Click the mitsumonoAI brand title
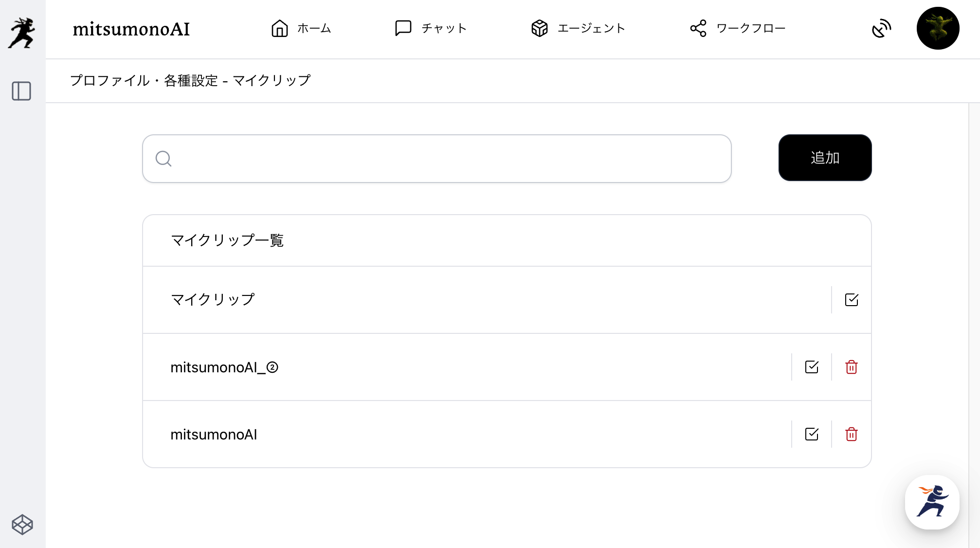 pyautogui.click(x=131, y=29)
